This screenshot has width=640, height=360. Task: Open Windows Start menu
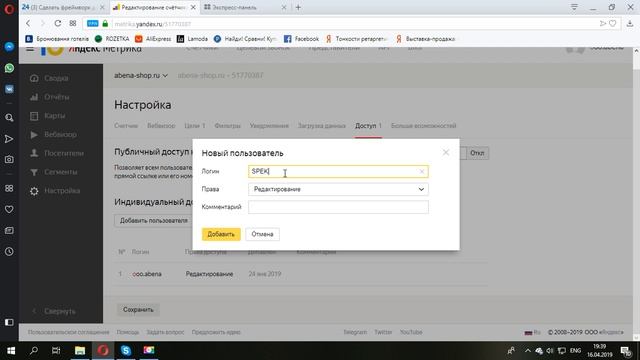(x=11, y=350)
